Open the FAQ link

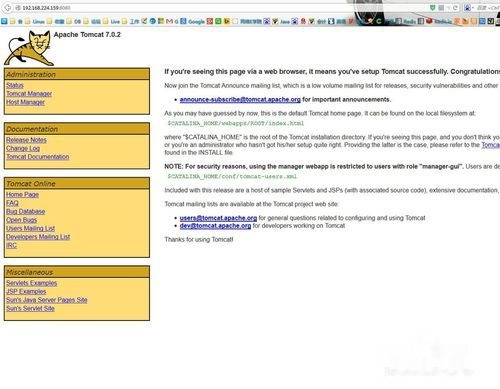click(x=12, y=203)
